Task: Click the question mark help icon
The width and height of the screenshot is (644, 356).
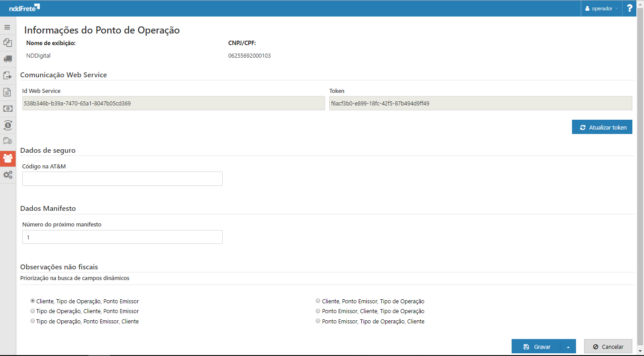Action: 630,8
